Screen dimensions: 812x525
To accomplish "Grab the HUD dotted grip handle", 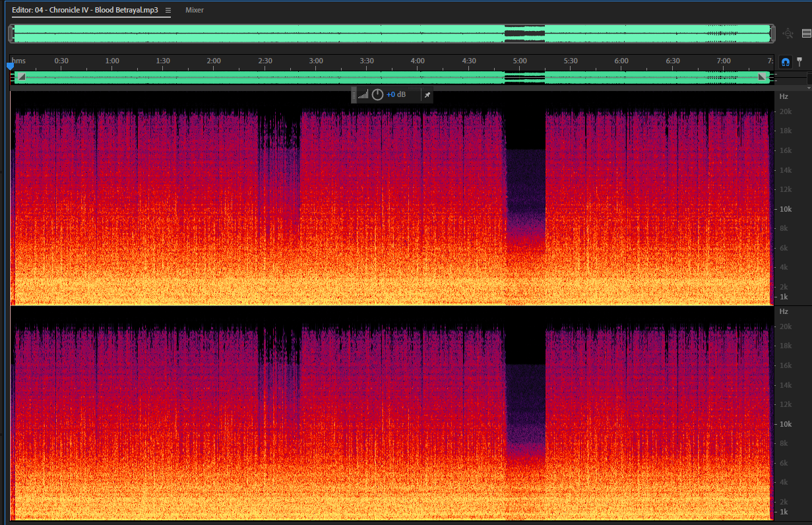I will pyautogui.click(x=354, y=95).
